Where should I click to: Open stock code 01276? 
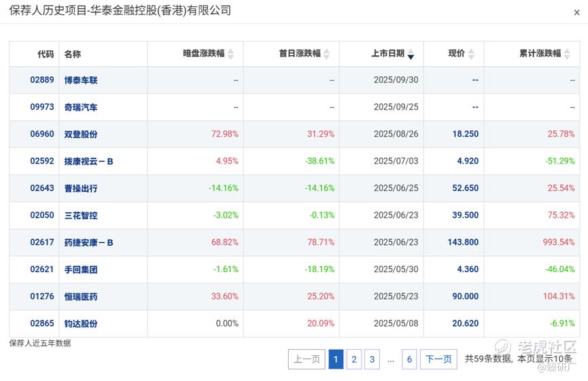(42, 296)
